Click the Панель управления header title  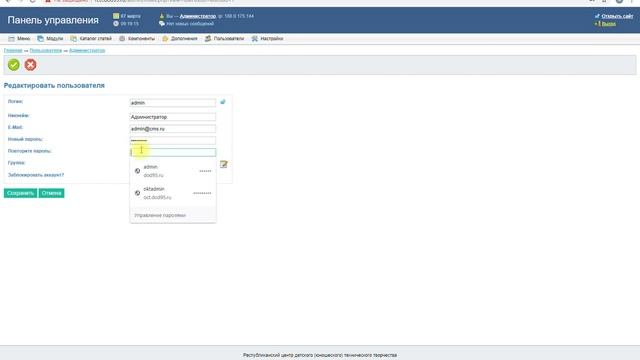[x=53, y=20]
